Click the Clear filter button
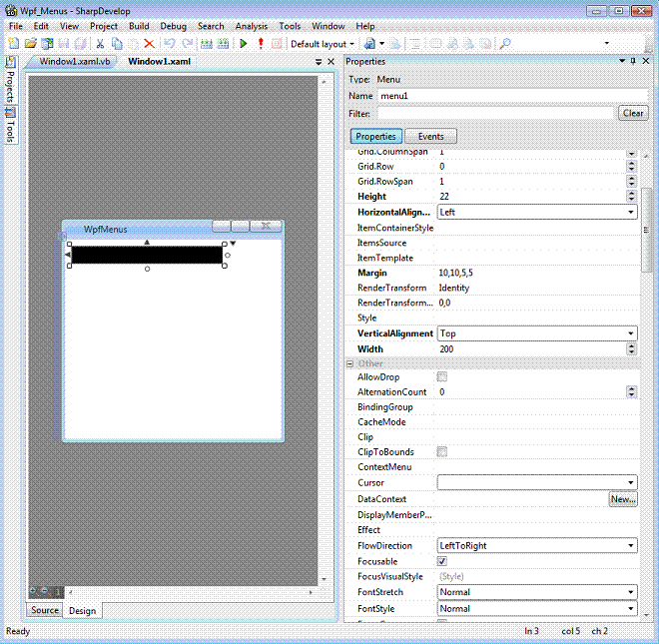Screen dimensions: 659x644 pos(633,114)
